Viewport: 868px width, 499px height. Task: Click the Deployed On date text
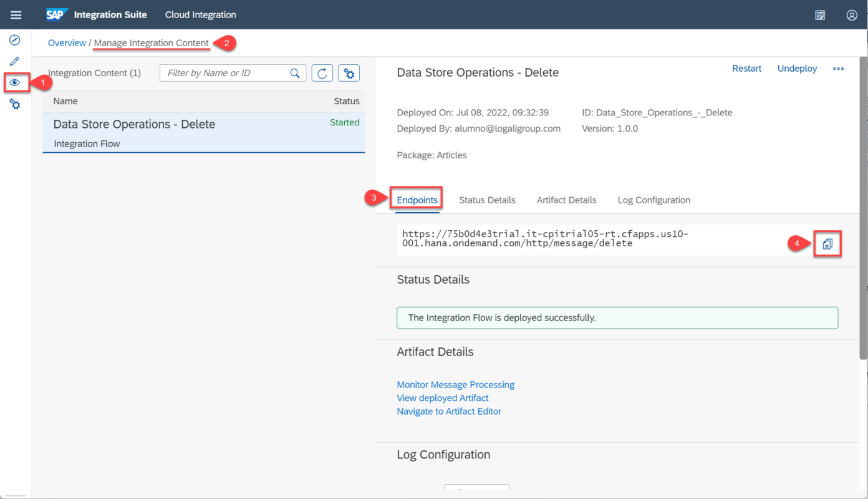[x=473, y=113]
